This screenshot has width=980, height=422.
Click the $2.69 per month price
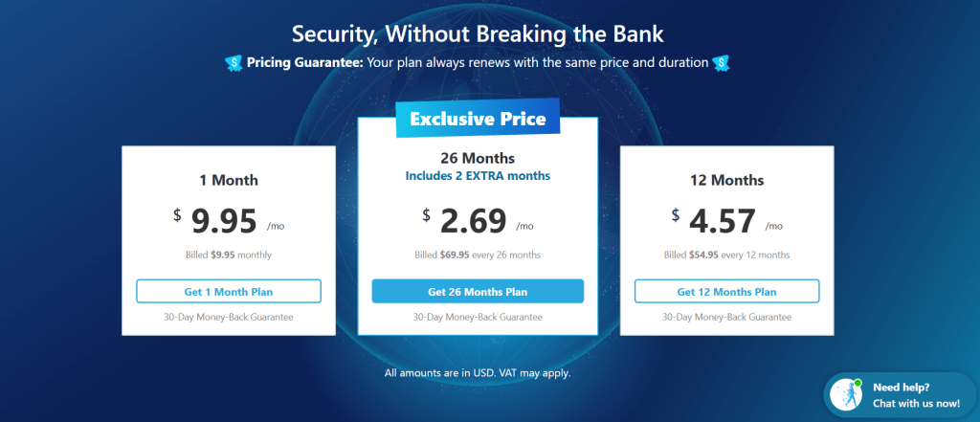click(474, 221)
